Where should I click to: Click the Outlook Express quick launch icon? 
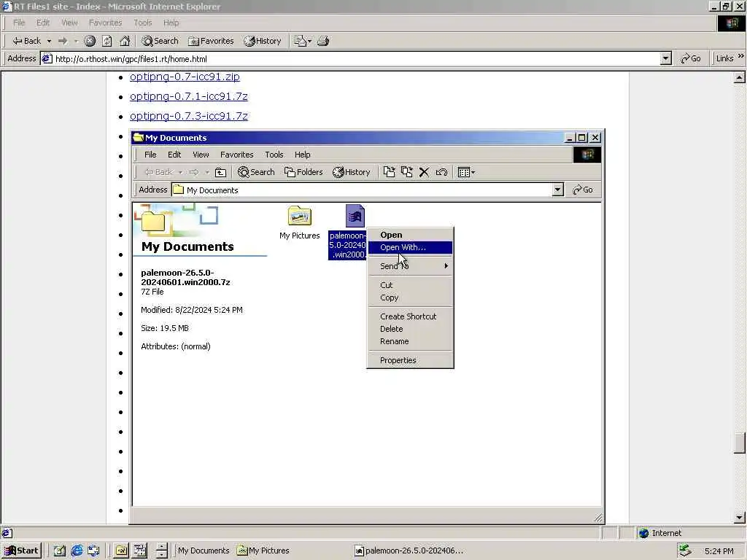point(94,551)
